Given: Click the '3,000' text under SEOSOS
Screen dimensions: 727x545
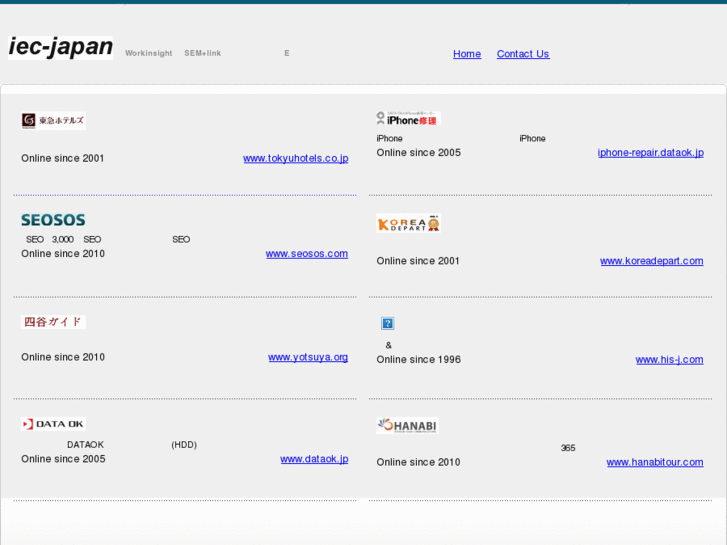Looking at the screenshot, I should [x=63, y=239].
